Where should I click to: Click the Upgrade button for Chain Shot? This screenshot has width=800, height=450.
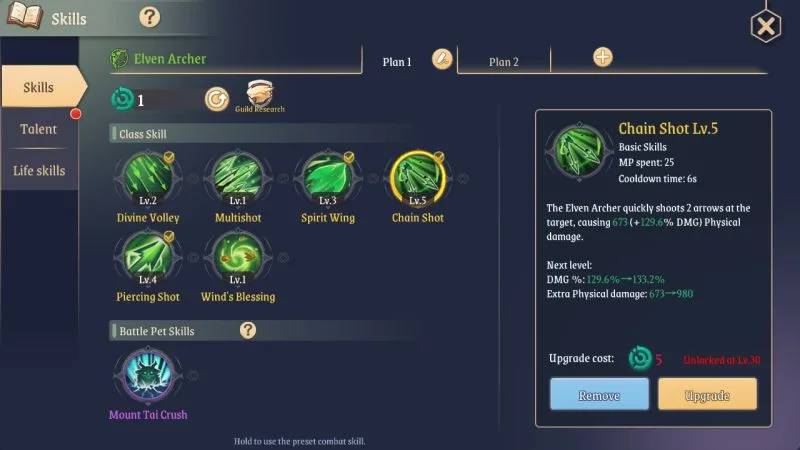tap(708, 394)
